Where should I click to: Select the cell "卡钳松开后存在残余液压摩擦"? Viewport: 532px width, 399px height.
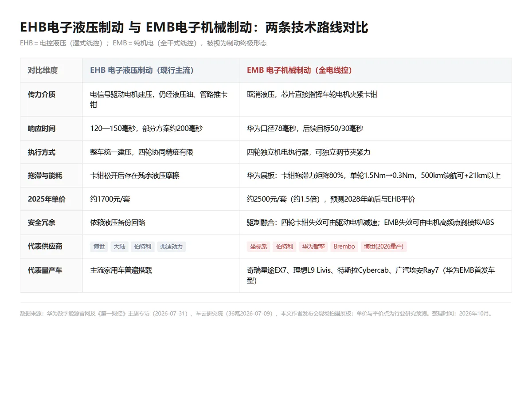tap(161, 176)
